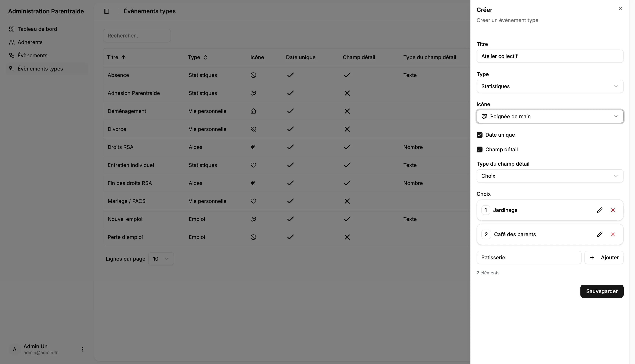Edit the Jardinage choice with pencil icon

pyautogui.click(x=600, y=210)
